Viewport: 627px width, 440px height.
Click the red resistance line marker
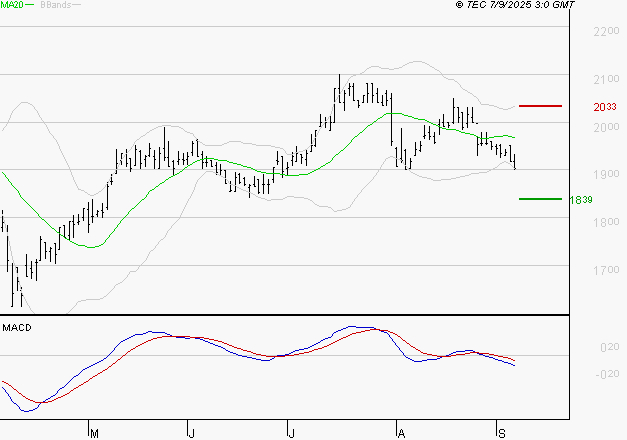[540, 105]
